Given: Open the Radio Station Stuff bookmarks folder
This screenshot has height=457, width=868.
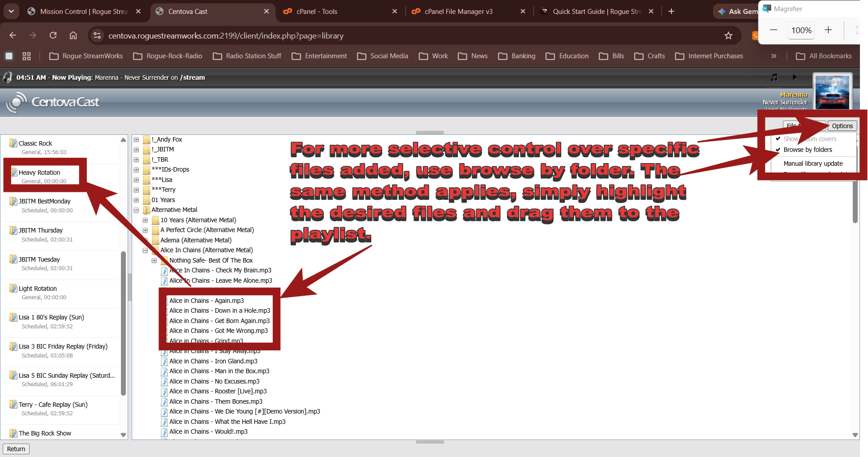Looking at the screenshot, I should (247, 56).
